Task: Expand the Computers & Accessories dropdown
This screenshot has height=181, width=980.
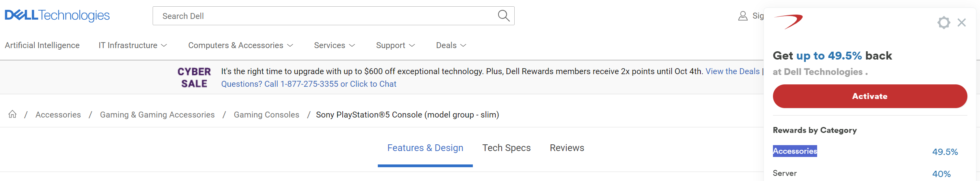Action: tap(241, 45)
